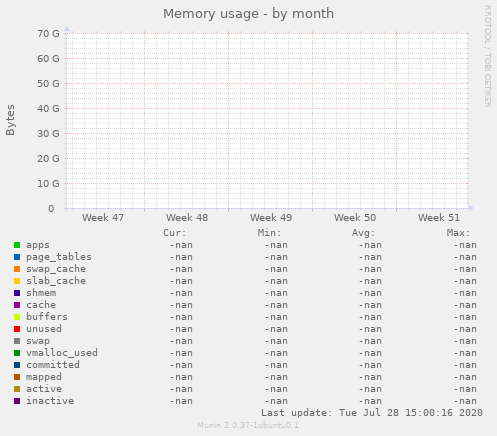This screenshot has width=497, height=436.
Task: Click the 'Max:' column header
Action: point(458,233)
